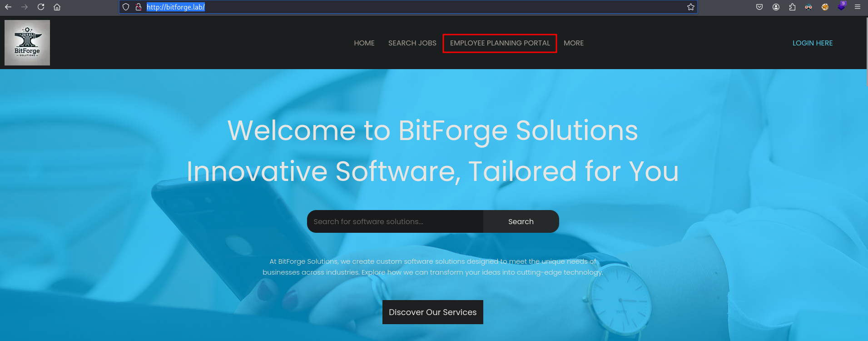Screen dimensions: 868x341
Task: Go to the HOME nav item
Action: pos(364,43)
